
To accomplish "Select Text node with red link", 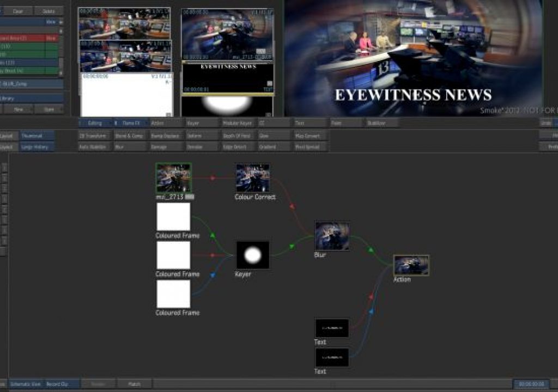I will (332, 328).
